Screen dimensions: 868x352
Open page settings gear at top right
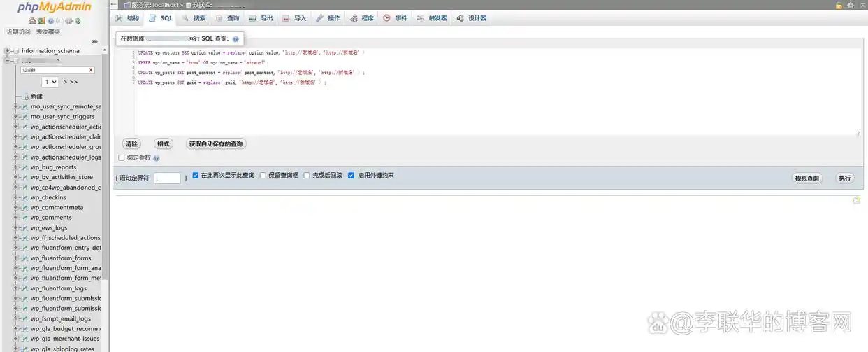click(x=851, y=5)
